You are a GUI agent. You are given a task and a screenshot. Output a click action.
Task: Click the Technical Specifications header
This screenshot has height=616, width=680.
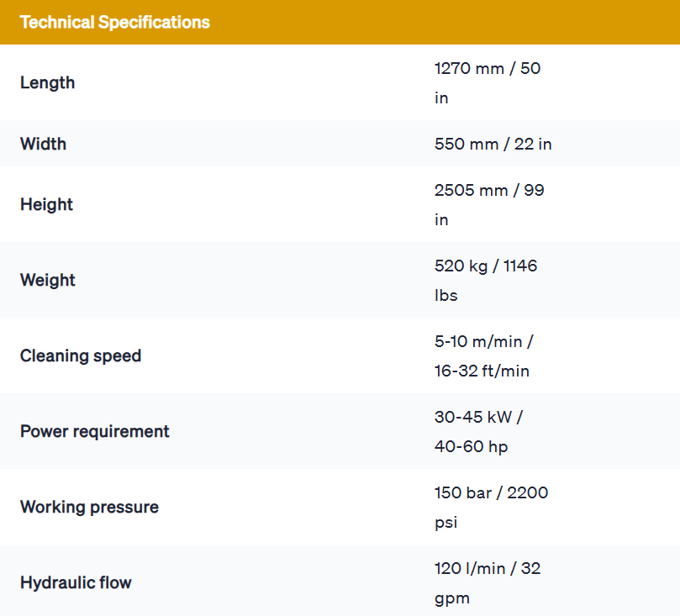[115, 22]
